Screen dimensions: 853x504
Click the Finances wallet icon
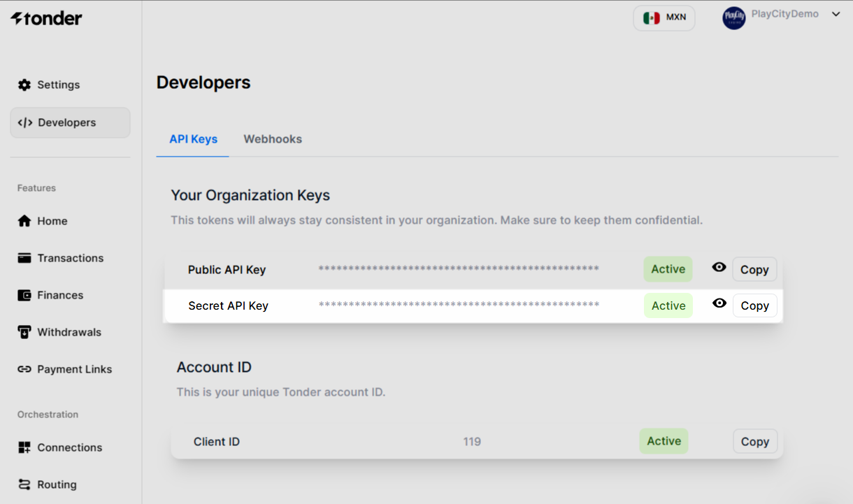point(24,295)
